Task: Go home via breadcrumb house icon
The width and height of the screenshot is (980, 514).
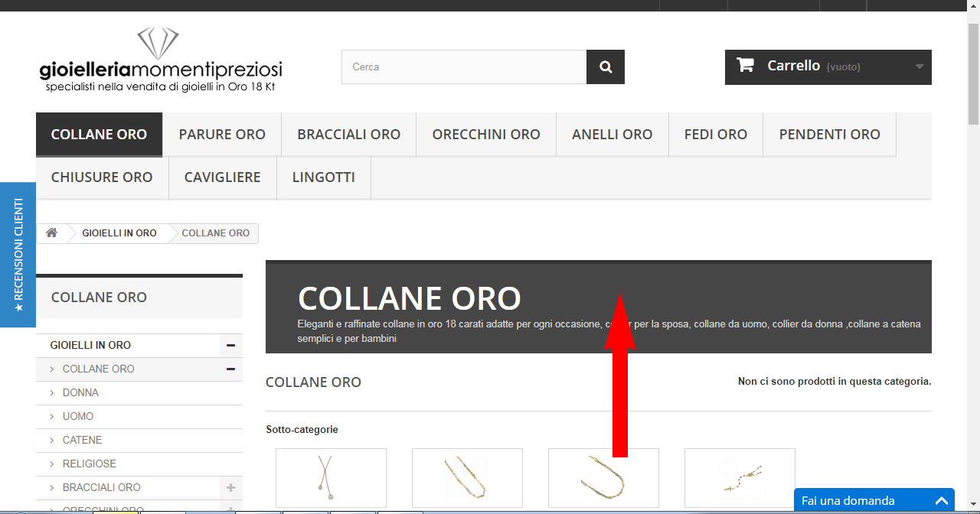Action: point(51,233)
